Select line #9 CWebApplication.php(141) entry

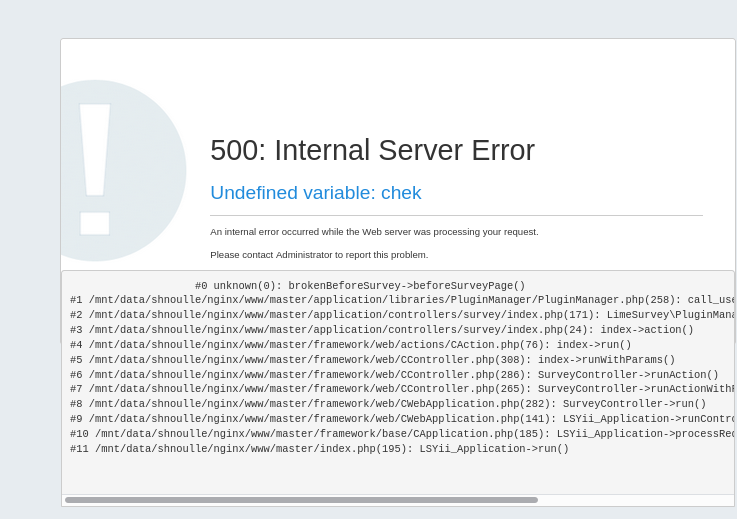[400, 419]
